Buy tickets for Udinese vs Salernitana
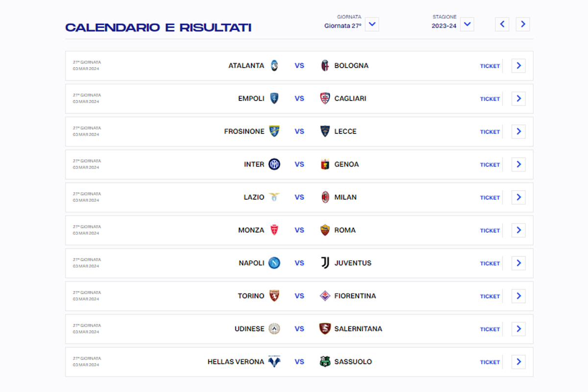 (x=490, y=329)
